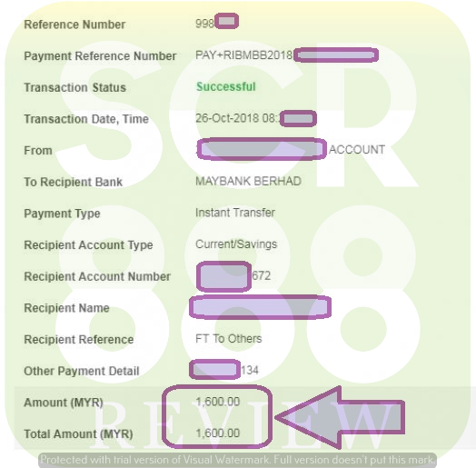
Task: Select the PAY+RIBMBB2018 payment reference
Action: (286, 55)
